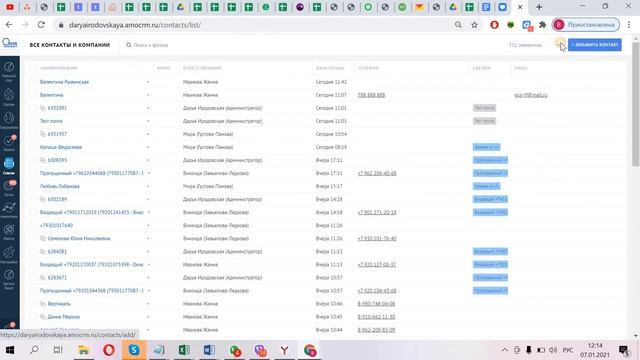Click the Opera extension icon in toolbar

coord(494,25)
